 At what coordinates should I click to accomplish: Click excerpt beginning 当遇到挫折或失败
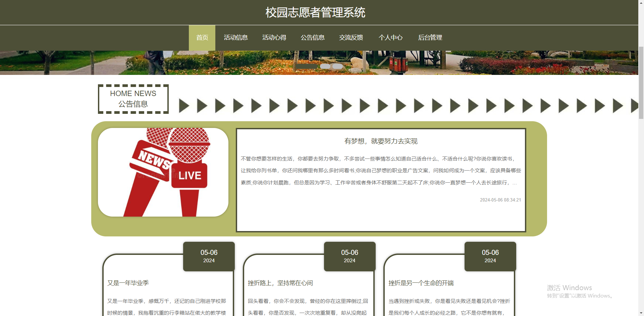(x=449, y=307)
